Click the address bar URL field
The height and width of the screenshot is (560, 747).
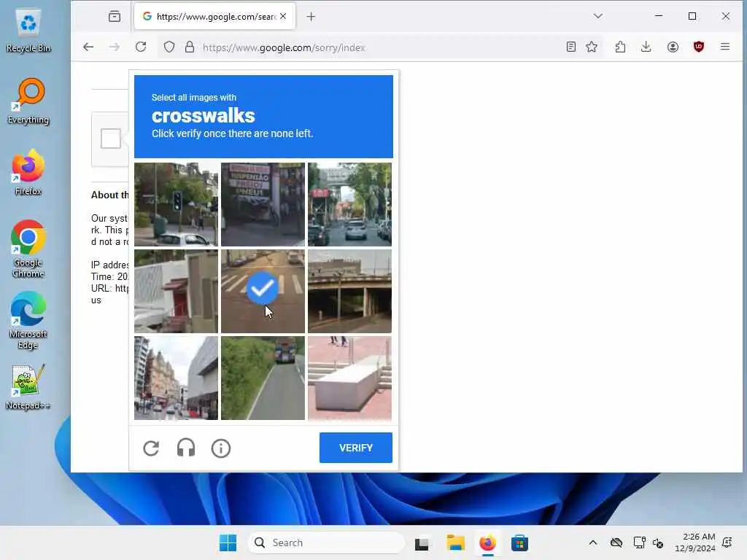(379, 47)
